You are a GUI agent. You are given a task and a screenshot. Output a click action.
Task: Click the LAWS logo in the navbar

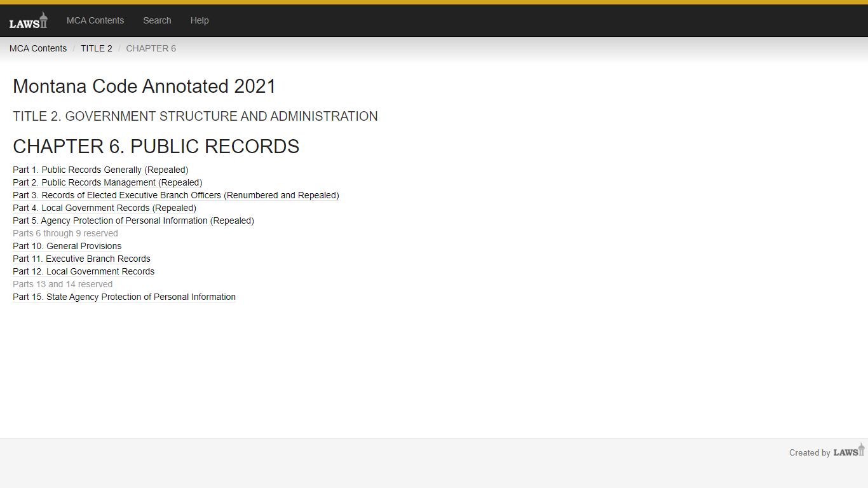click(28, 20)
